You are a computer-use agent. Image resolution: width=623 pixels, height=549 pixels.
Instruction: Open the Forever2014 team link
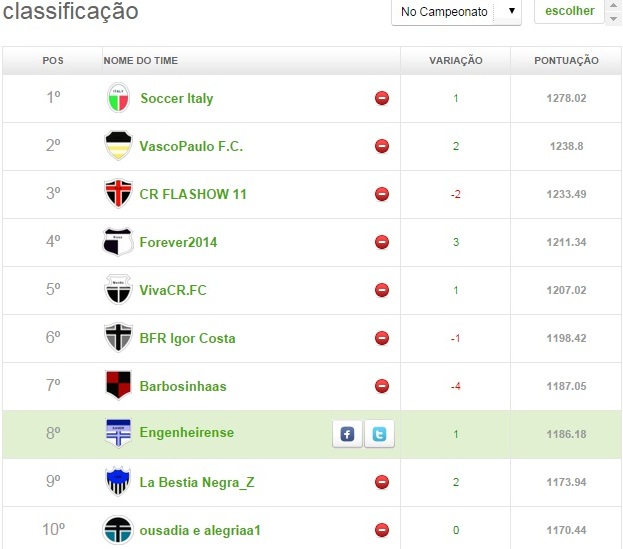pyautogui.click(x=178, y=242)
